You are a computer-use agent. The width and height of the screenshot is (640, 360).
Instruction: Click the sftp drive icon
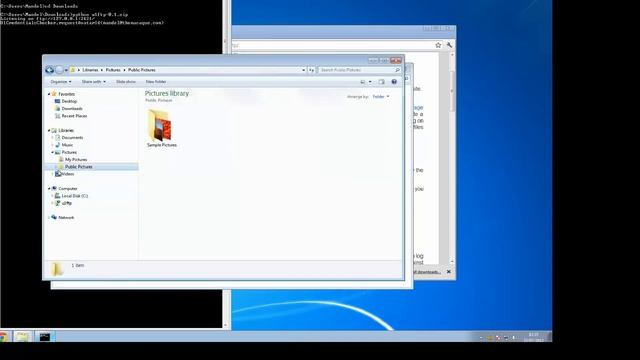(58, 203)
